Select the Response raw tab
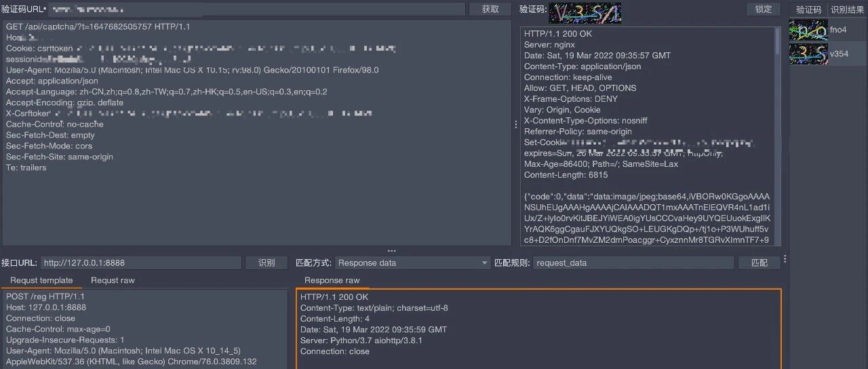 coord(332,280)
